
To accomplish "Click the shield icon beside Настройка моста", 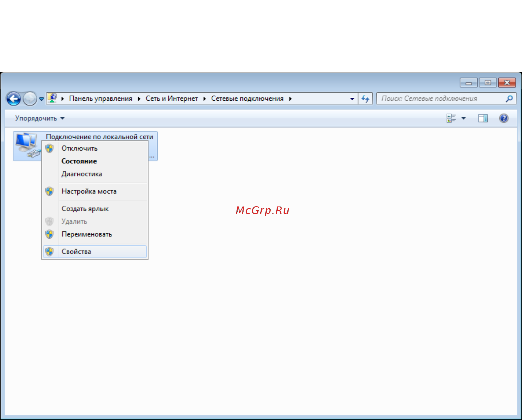I will pos(49,191).
